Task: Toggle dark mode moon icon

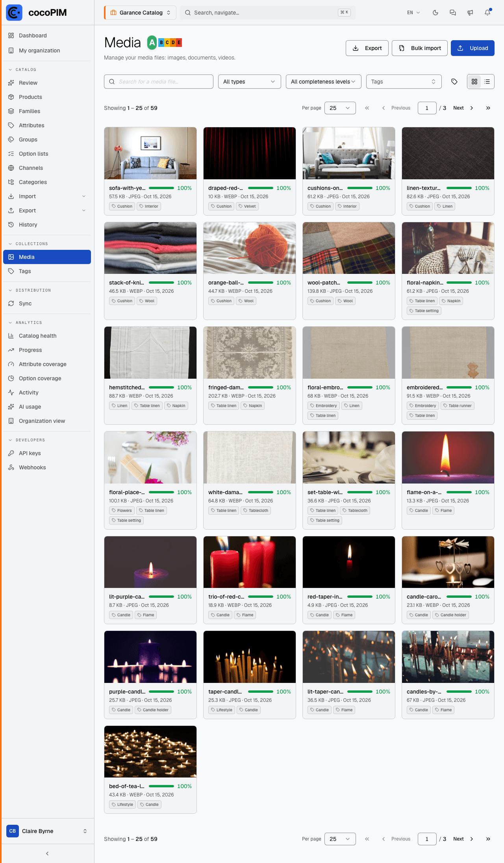Action: pos(435,13)
